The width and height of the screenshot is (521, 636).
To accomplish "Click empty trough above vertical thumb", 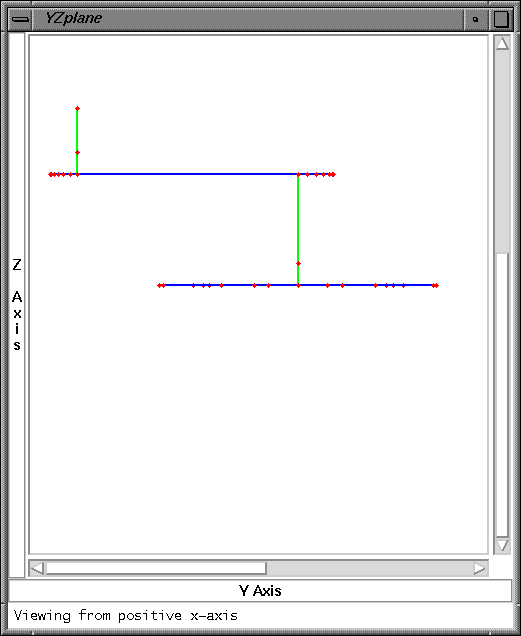I will pos(502,152).
